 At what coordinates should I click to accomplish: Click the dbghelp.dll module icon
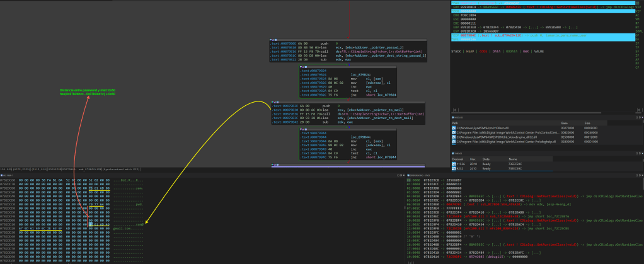point(455,142)
